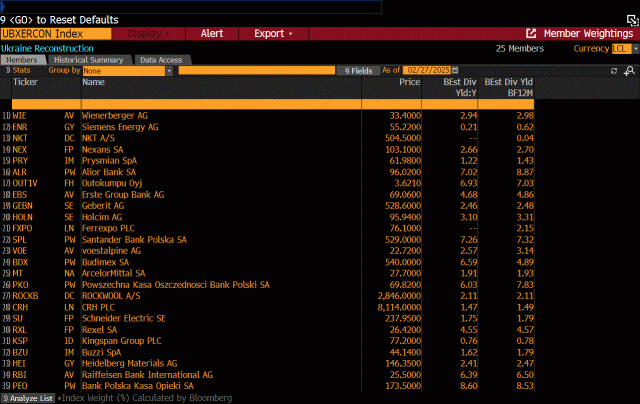Image resolution: width=640 pixels, height=404 pixels.
Task: Switch to the Data Access tab
Action: pyautogui.click(x=161, y=60)
